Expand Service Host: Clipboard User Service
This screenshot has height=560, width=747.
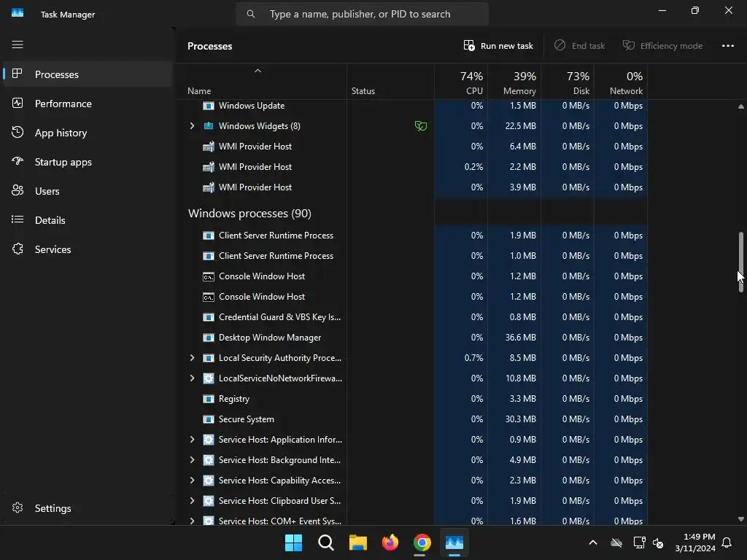192,501
